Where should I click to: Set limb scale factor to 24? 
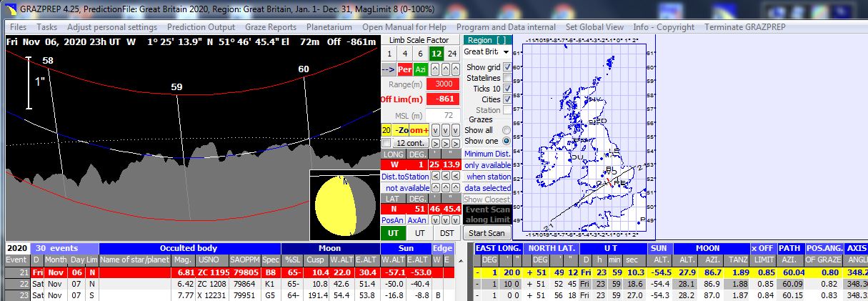(452, 54)
